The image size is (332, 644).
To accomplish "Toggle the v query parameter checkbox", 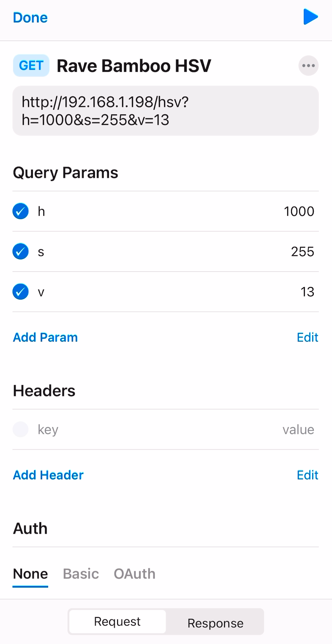I will (x=21, y=292).
